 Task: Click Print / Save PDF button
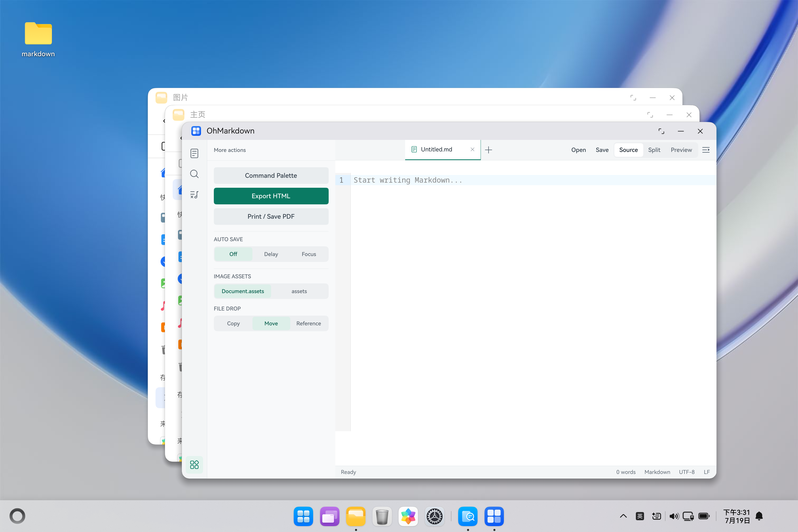coord(271,216)
